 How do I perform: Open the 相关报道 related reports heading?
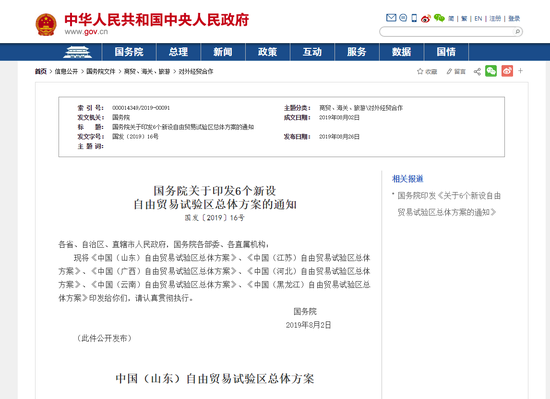click(407, 179)
